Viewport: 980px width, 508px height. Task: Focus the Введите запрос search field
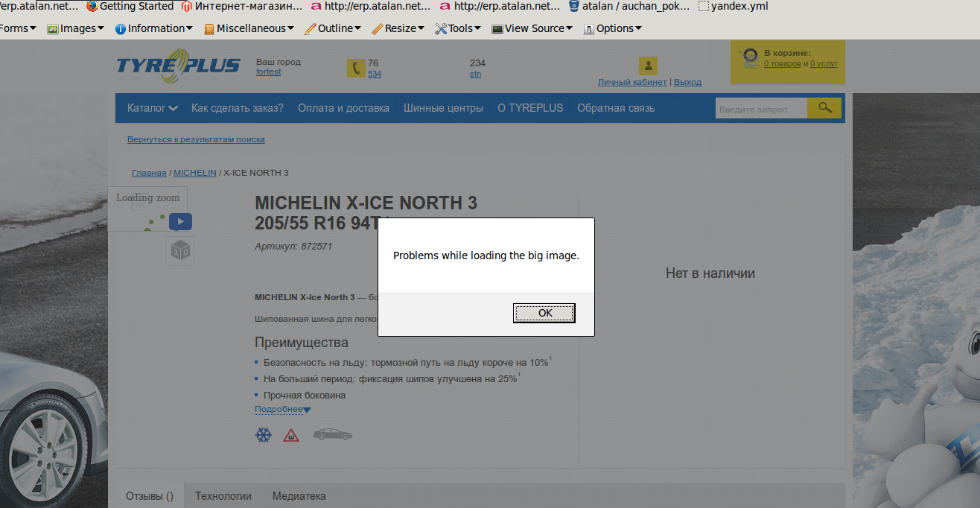761,109
